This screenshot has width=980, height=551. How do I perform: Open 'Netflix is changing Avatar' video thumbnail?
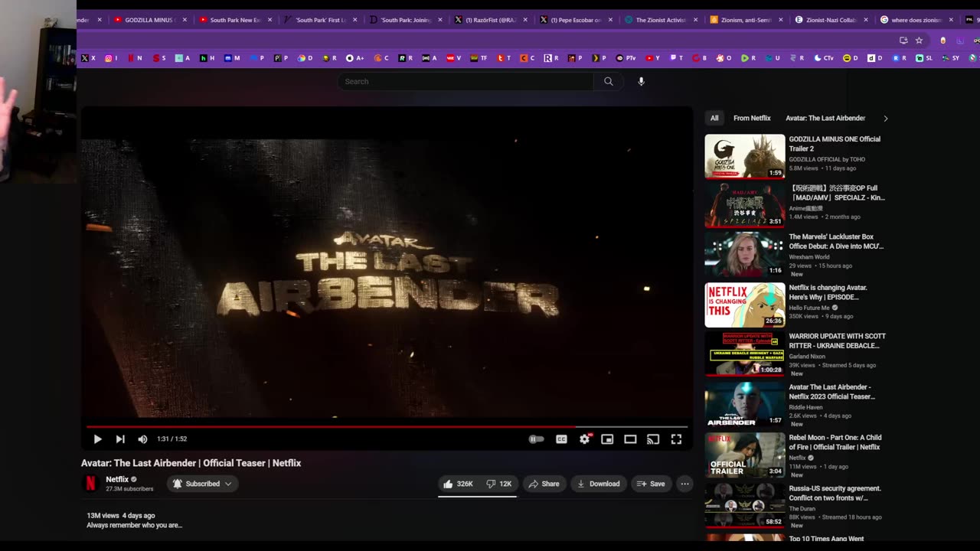pos(745,305)
